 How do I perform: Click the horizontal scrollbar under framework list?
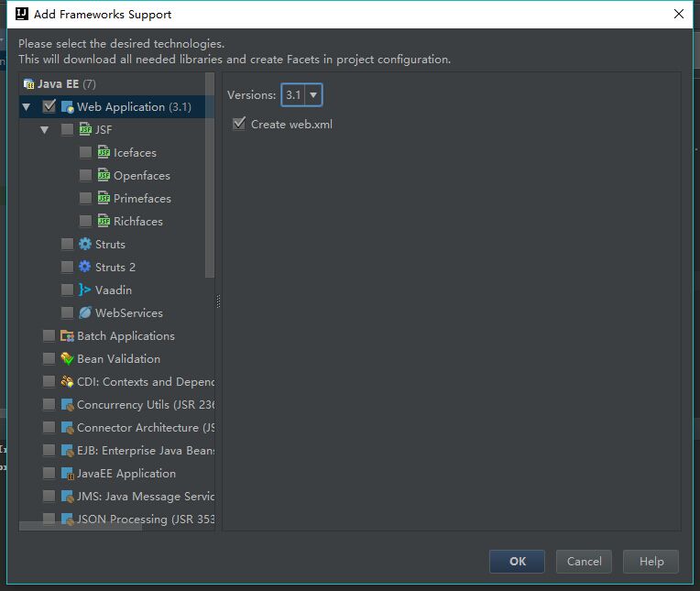pos(81,526)
